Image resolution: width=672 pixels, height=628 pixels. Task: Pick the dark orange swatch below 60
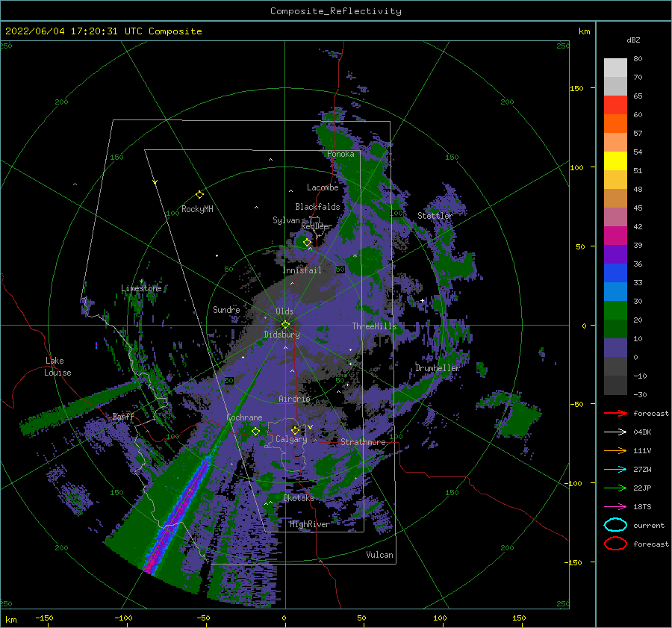click(x=615, y=124)
